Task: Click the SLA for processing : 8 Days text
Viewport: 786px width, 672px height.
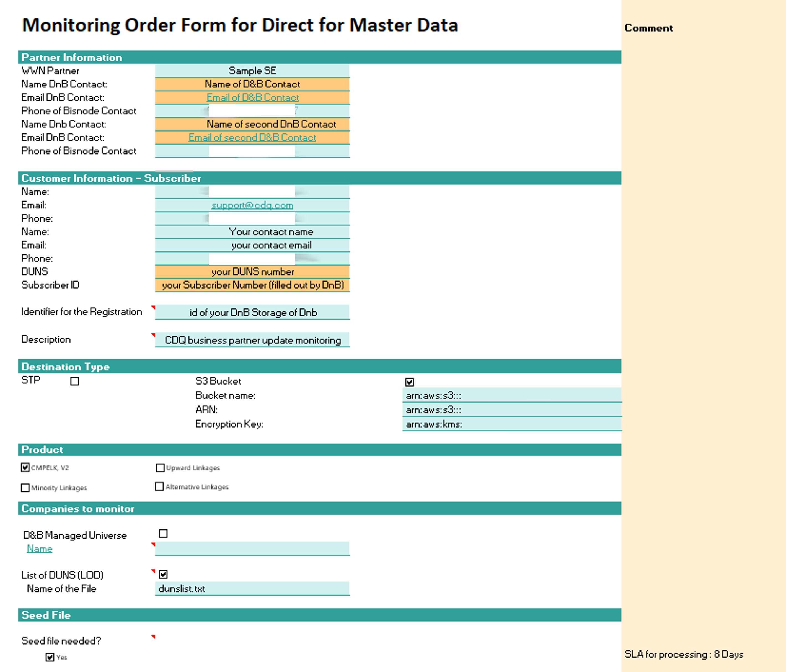Action: pyautogui.click(x=684, y=654)
